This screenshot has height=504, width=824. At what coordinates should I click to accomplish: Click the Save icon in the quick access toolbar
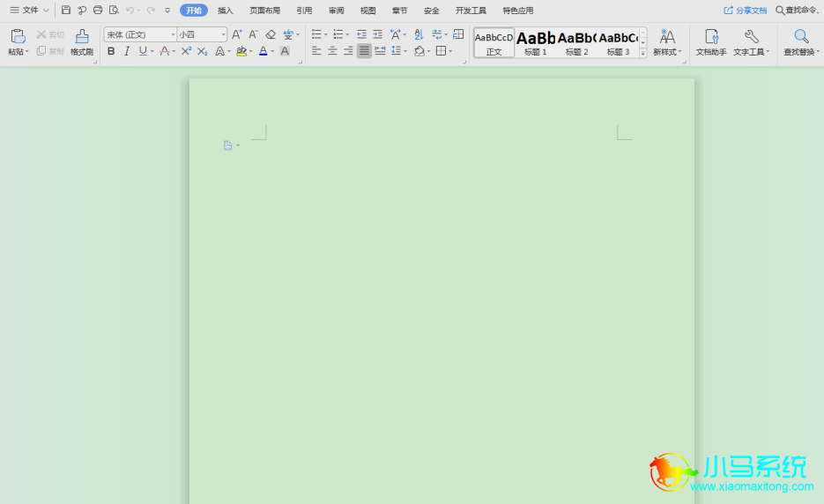66,10
